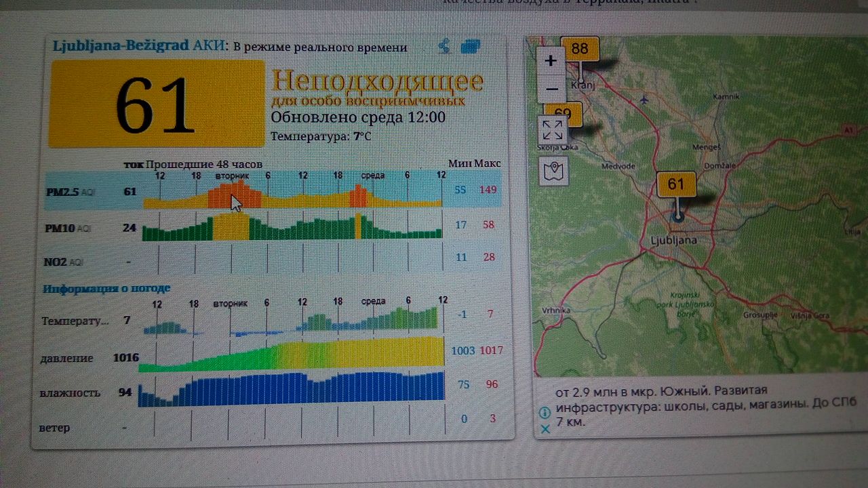Close the advertisement with X icon
Image resolution: width=868 pixels, height=488 pixels.
545,429
